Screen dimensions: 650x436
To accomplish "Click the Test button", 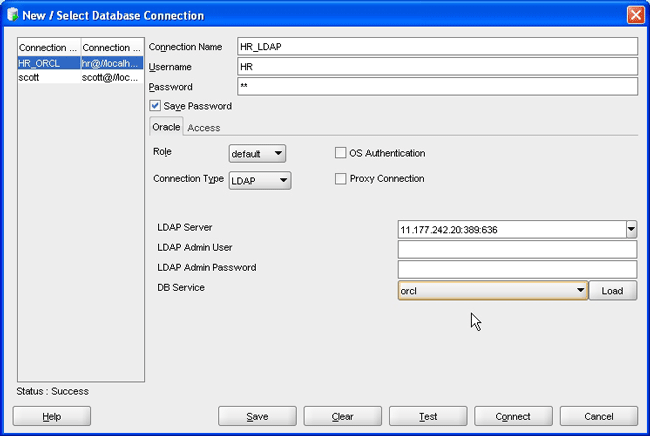I will [x=428, y=416].
